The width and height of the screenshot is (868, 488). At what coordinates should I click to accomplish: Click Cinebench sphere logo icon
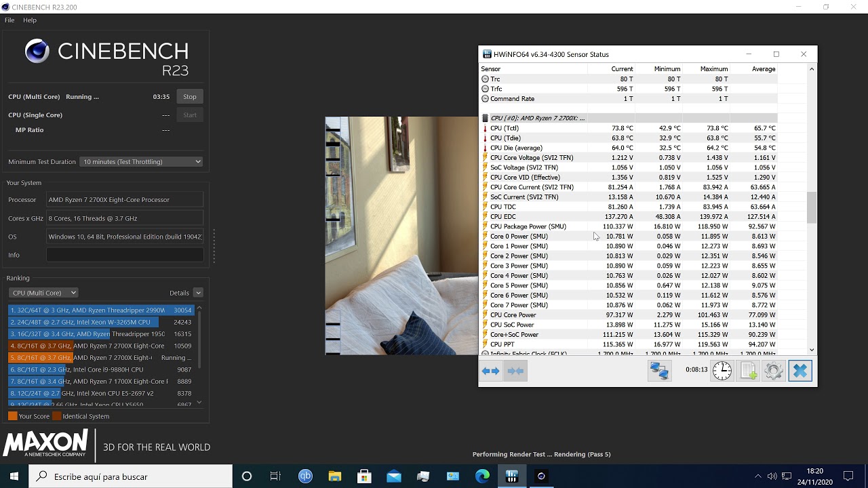coord(37,51)
